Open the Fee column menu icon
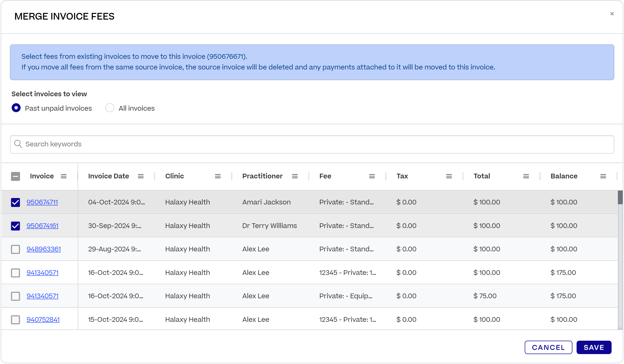Screen dimensions: 624x364 pyautogui.click(x=372, y=176)
